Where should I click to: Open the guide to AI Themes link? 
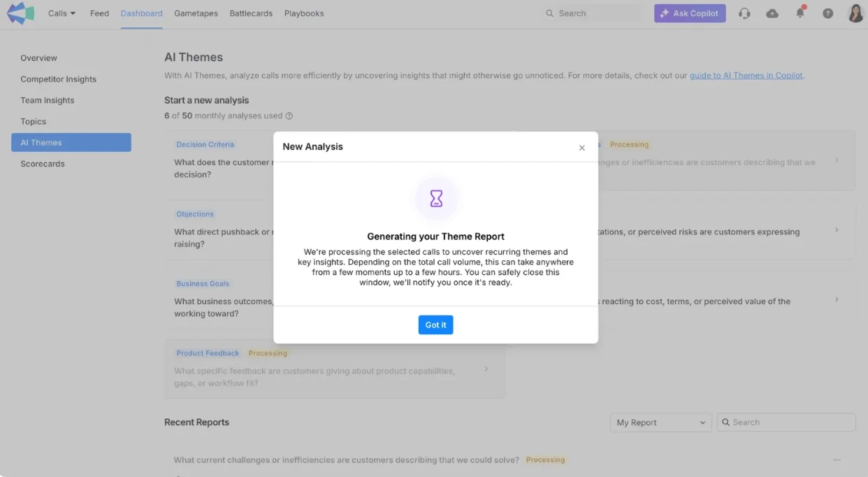point(746,76)
